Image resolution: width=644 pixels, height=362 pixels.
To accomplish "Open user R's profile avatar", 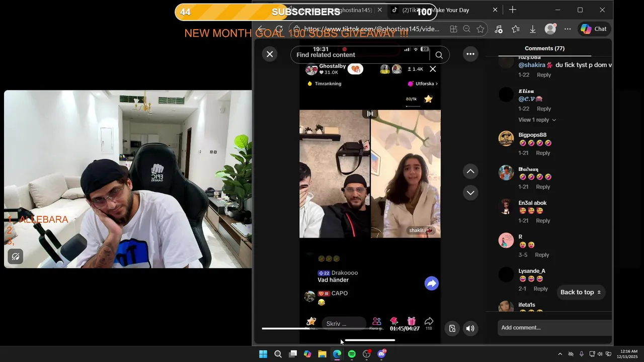I will (x=506, y=240).
